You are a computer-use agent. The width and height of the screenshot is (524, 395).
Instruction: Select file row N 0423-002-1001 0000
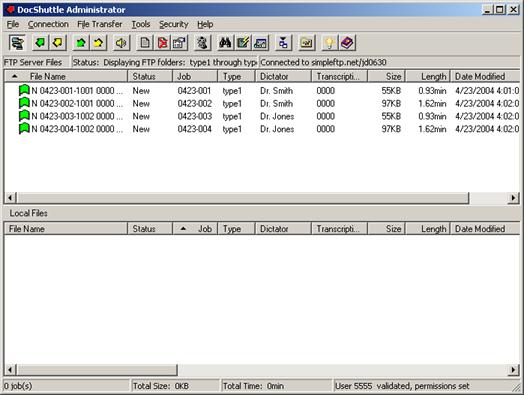[262, 103]
